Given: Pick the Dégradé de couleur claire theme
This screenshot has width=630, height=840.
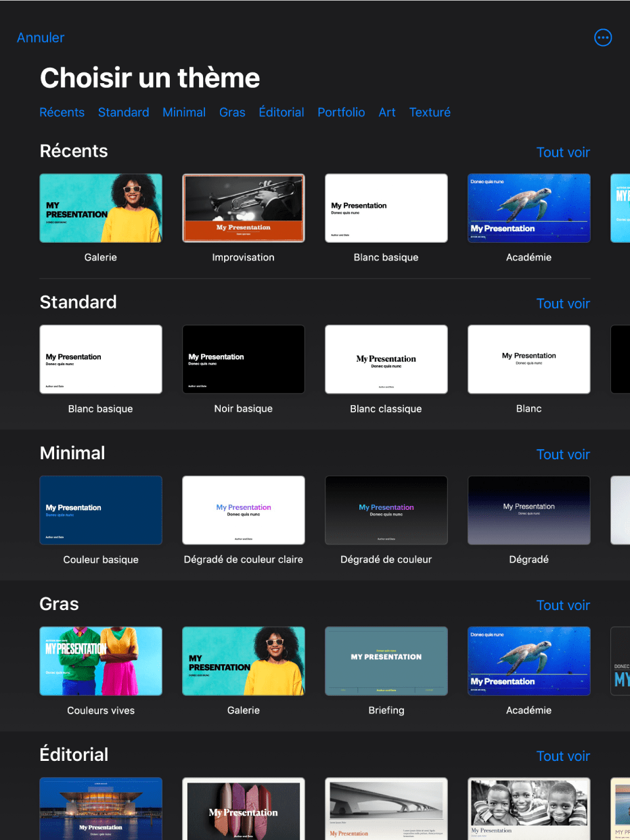Looking at the screenshot, I should (x=244, y=510).
